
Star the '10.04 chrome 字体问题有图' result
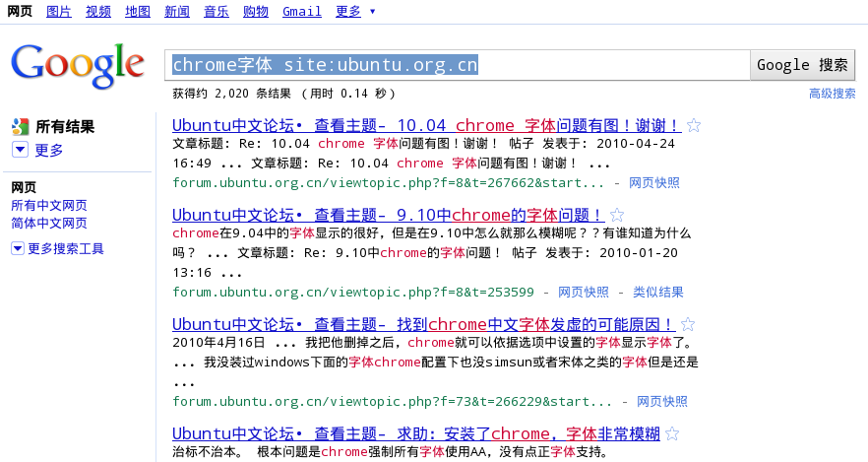tap(694, 126)
